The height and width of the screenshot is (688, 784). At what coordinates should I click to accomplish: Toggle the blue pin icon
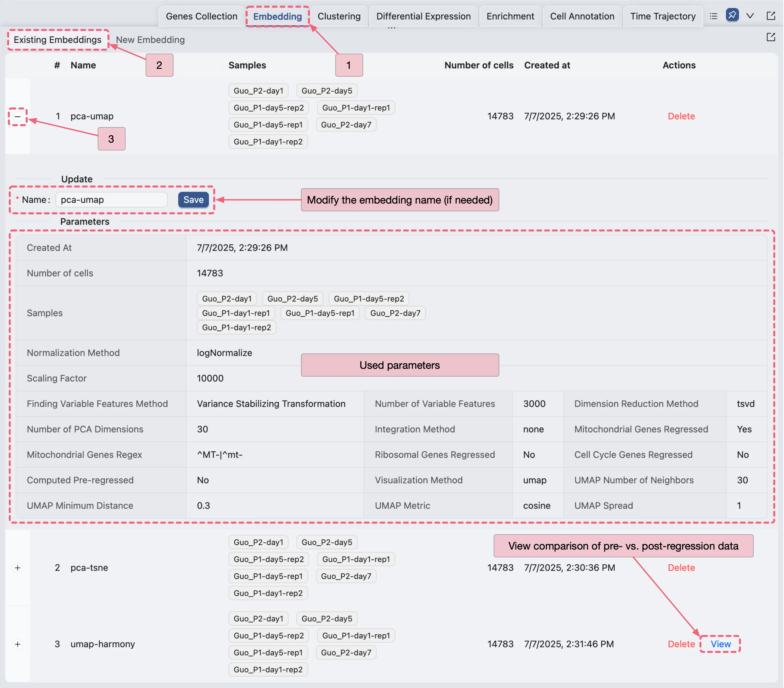coord(732,15)
